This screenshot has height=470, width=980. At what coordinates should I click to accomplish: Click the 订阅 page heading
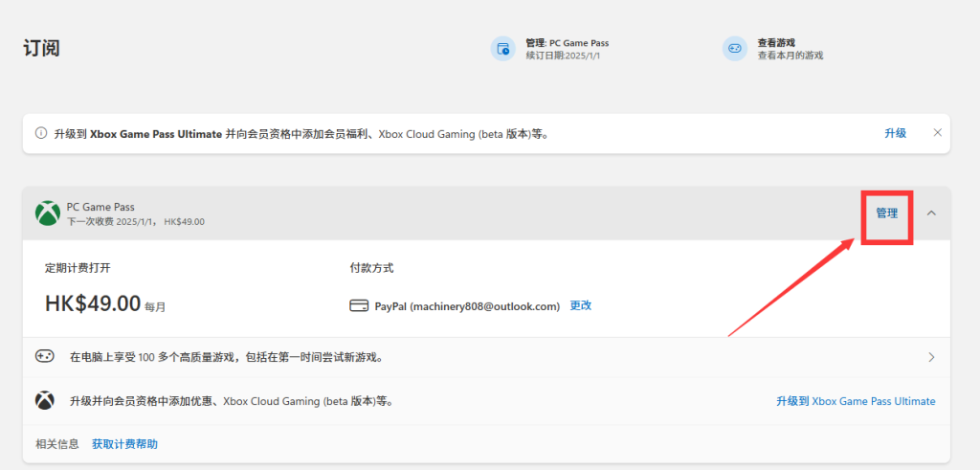[41, 48]
